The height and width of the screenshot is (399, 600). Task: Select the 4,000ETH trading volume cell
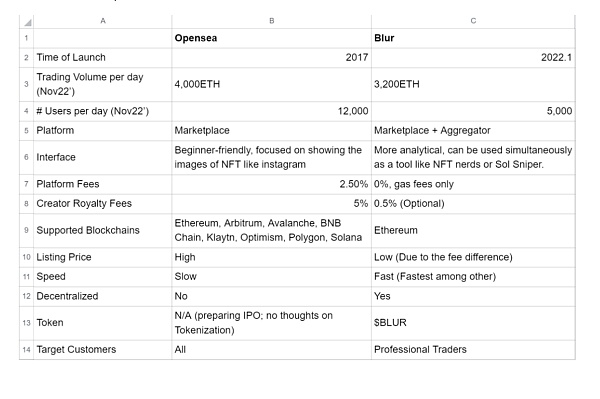tap(271, 84)
